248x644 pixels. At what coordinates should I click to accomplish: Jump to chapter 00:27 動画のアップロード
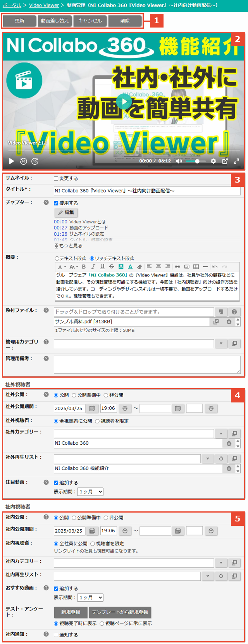[x=81, y=228]
